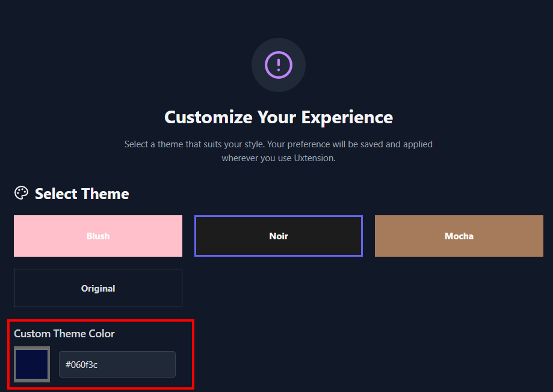Click the dark navy color picker square

click(x=32, y=364)
